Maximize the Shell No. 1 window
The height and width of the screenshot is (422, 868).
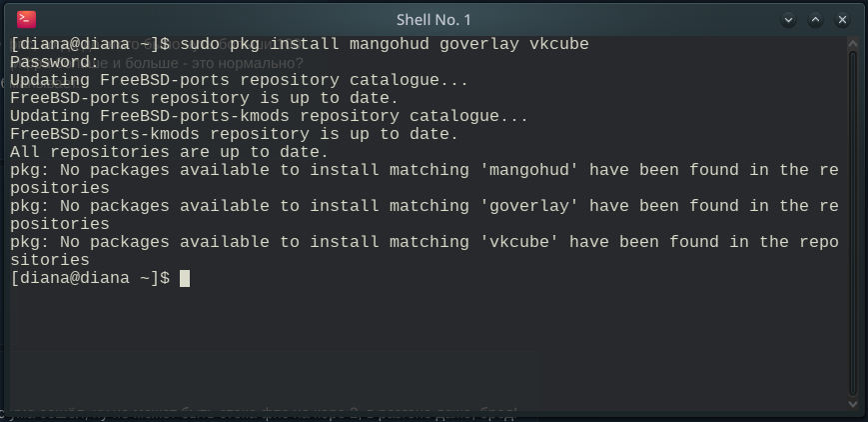(x=815, y=20)
